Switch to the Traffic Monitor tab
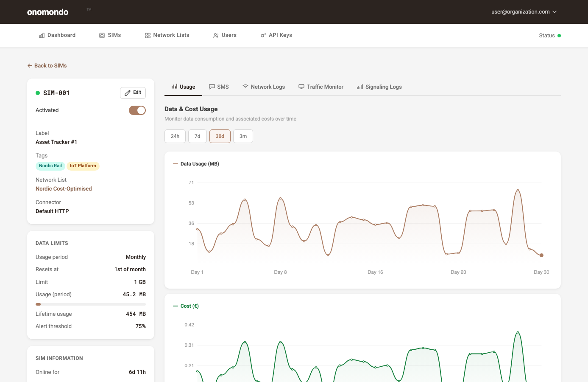The width and height of the screenshot is (588, 382). [x=321, y=87]
